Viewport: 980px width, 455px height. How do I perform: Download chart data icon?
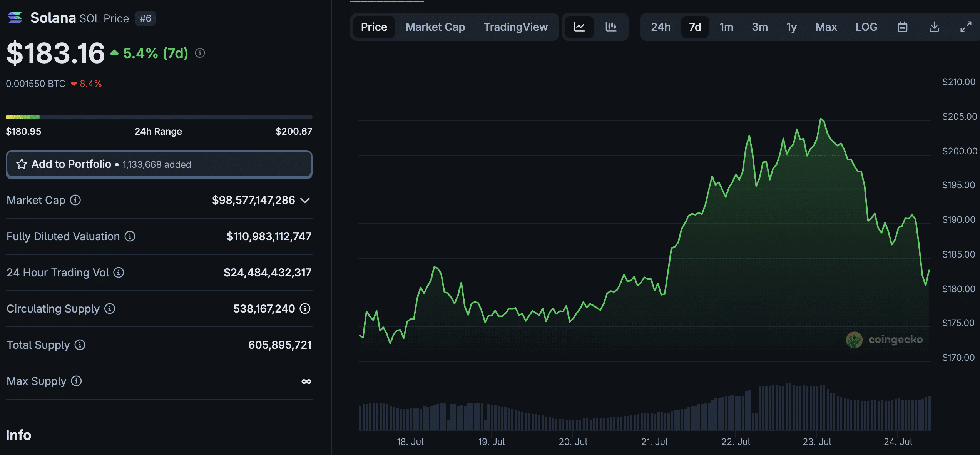[x=934, y=27]
